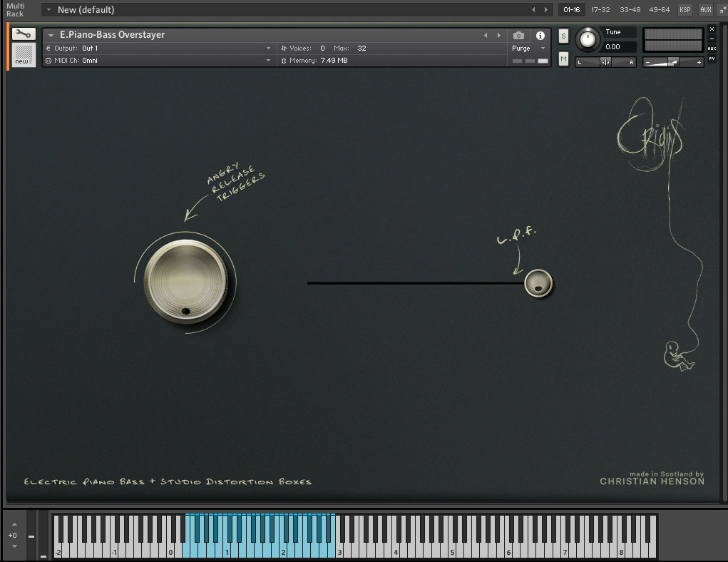Click the Angry Release Triggers knob

coord(185,281)
